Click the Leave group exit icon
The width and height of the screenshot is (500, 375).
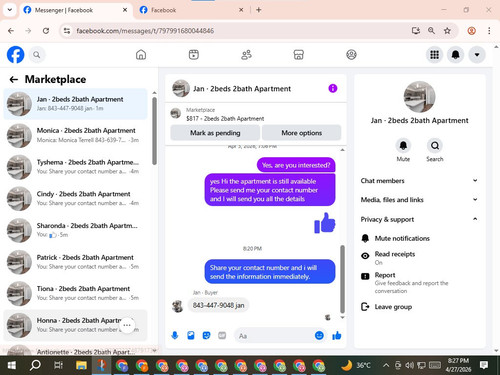pos(365,307)
